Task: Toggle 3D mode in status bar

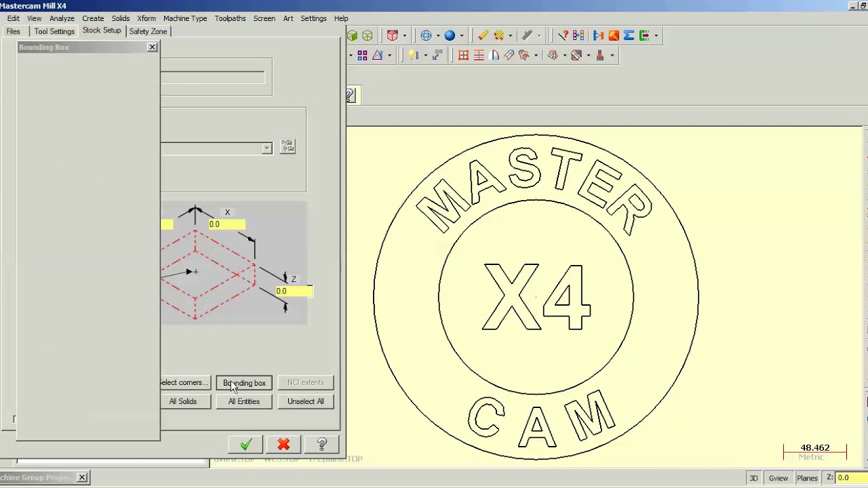Action: point(753,479)
